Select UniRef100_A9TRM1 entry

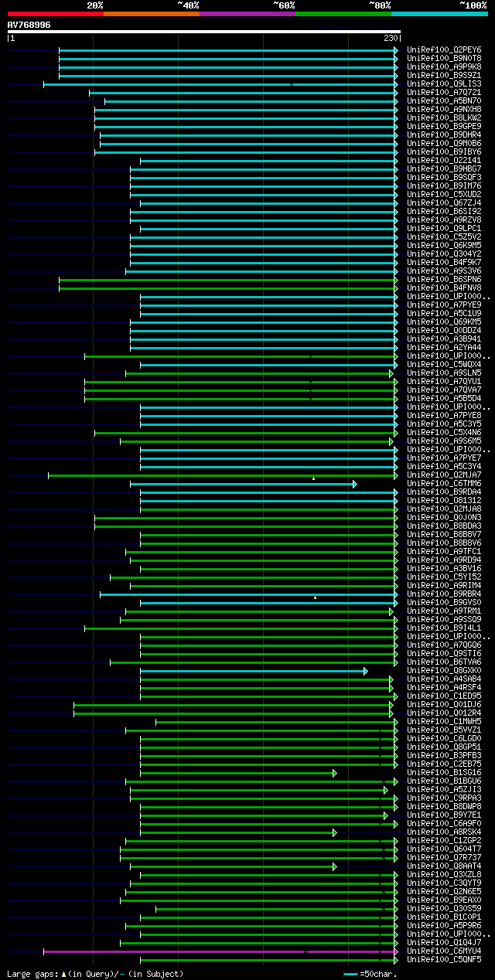pyautogui.click(x=444, y=611)
